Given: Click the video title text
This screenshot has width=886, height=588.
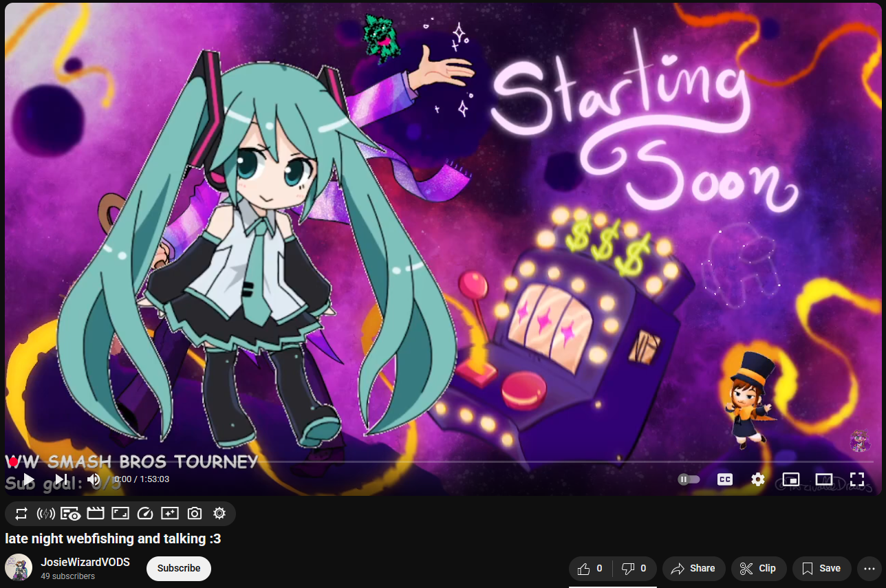Looking at the screenshot, I should [113, 538].
